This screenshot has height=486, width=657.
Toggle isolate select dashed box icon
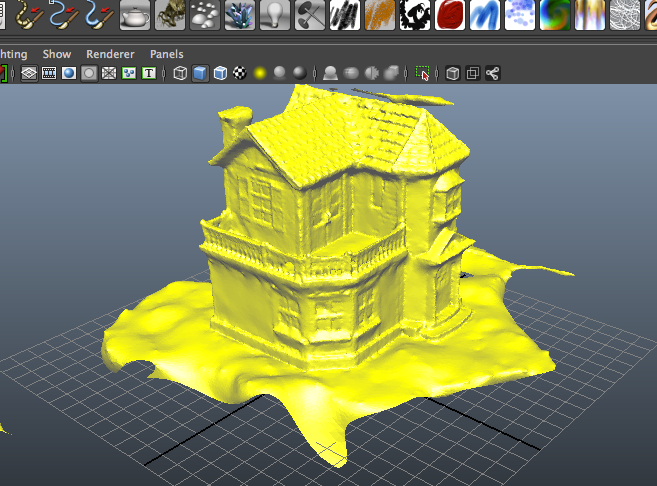pyautogui.click(x=422, y=73)
